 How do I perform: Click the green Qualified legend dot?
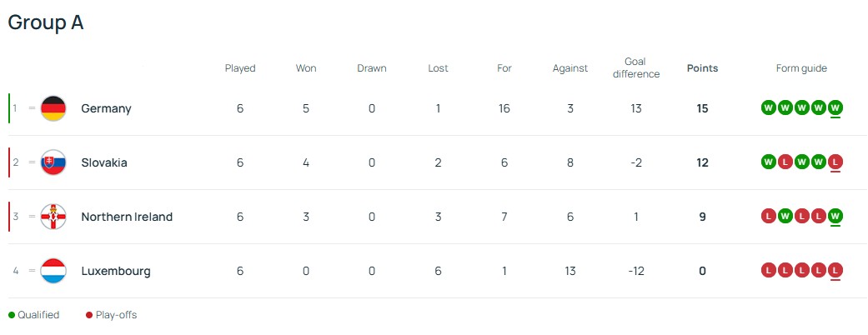pos(12,315)
